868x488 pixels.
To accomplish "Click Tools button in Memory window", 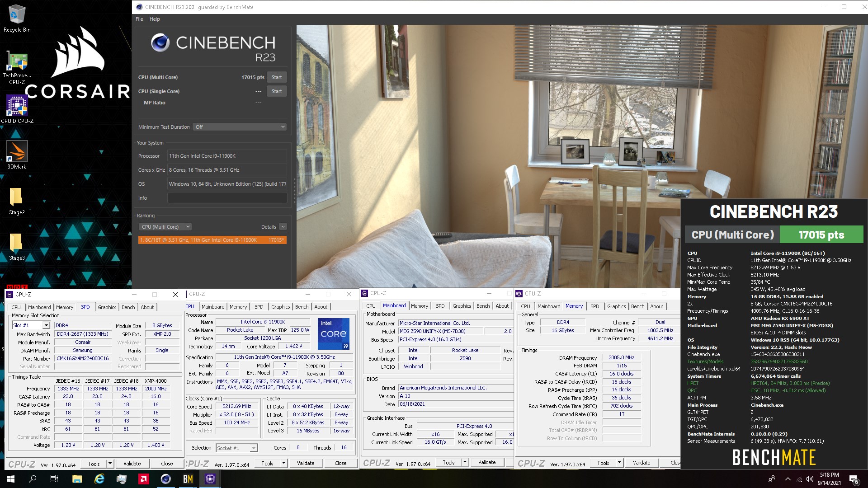I will [603, 463].
